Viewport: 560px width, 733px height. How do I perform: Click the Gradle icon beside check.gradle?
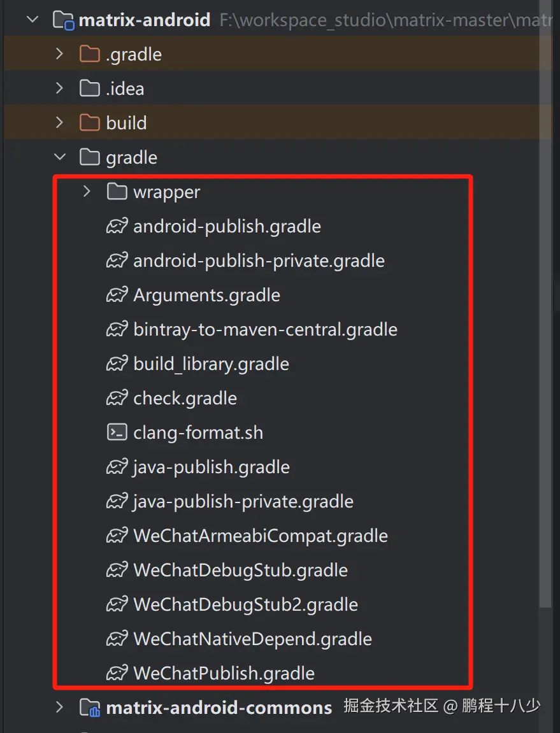(117, 399)
